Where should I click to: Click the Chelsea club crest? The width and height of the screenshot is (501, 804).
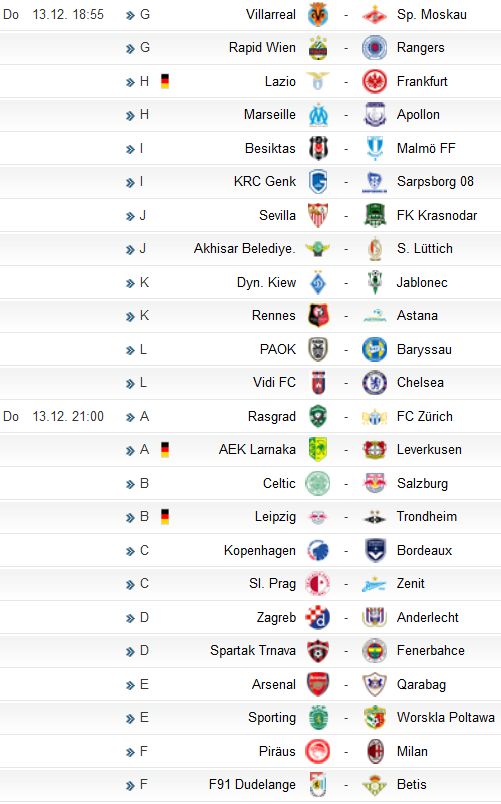374,383
